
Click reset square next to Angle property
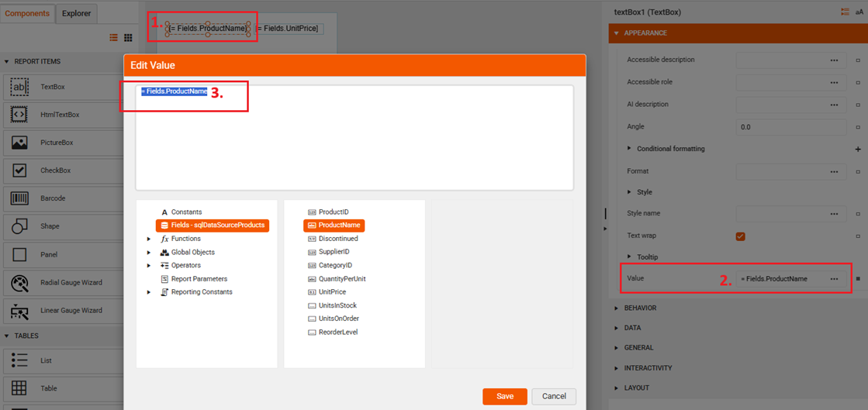click(858, 126)
